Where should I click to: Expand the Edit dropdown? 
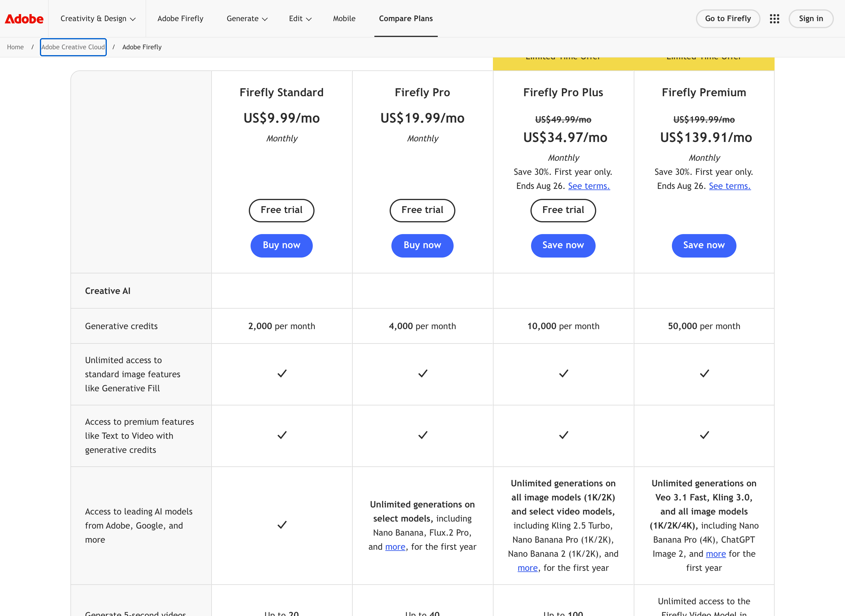[300, 19]
